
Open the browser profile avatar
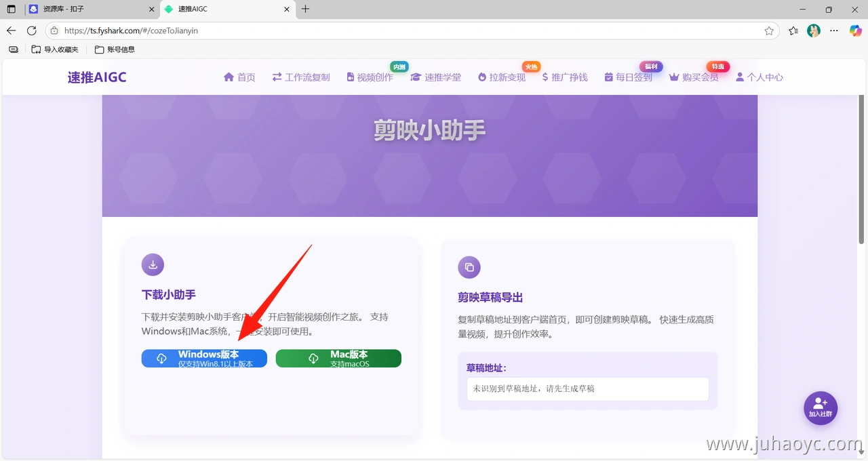pos(814,31)
